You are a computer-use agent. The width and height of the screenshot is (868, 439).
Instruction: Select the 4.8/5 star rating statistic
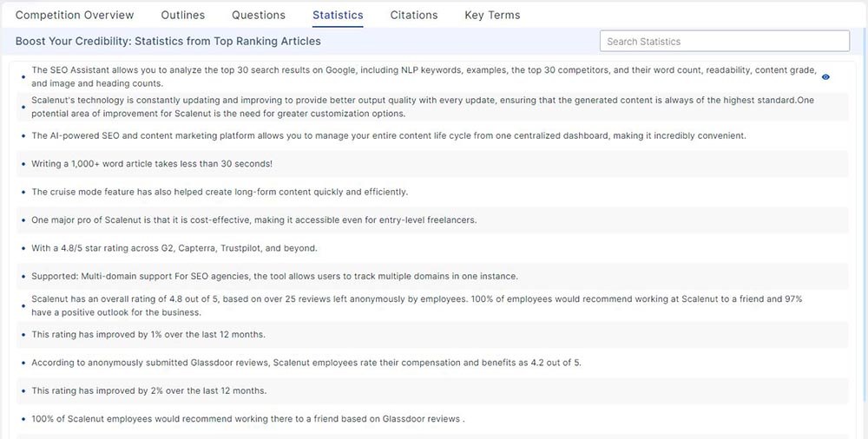click(x=174, y=248)
